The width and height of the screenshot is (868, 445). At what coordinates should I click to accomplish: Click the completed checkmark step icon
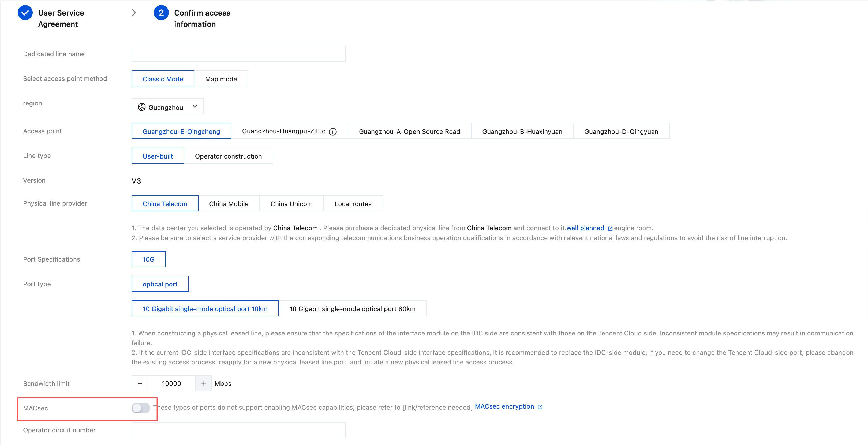click(25, 13)
